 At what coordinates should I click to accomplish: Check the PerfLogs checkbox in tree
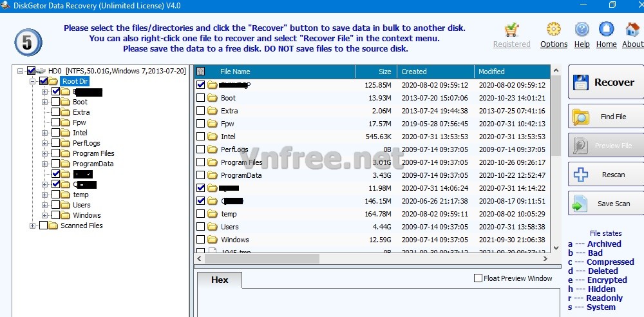[x=55, y=143]
